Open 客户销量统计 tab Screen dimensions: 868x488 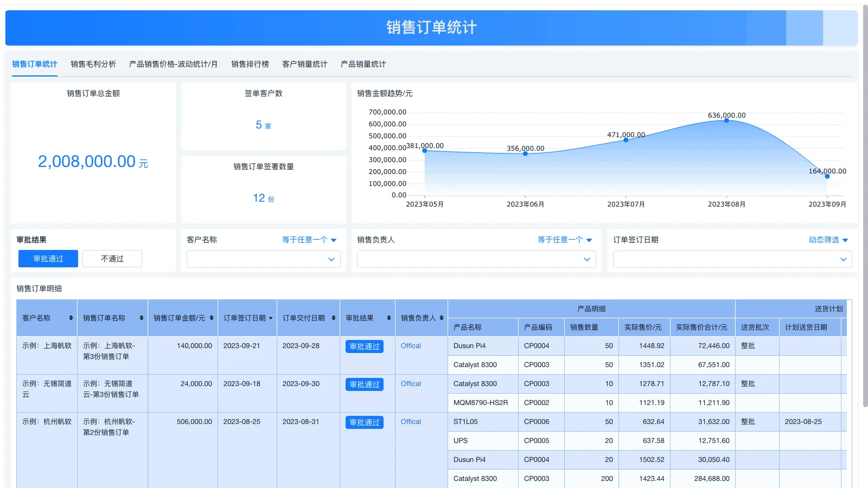(x=305, y=64)
